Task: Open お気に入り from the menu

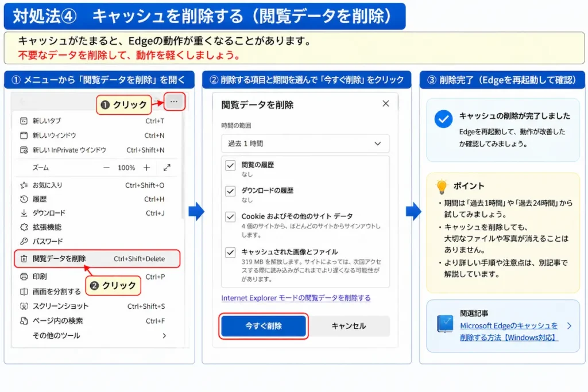Action: coord(92,185)
